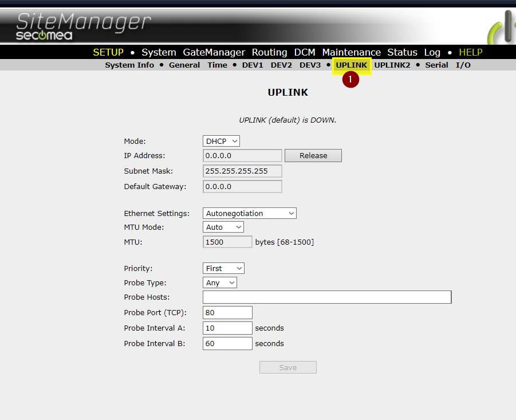Click the Save button
The width and height of the screenshot is (516, 420).
pos(288,367)
